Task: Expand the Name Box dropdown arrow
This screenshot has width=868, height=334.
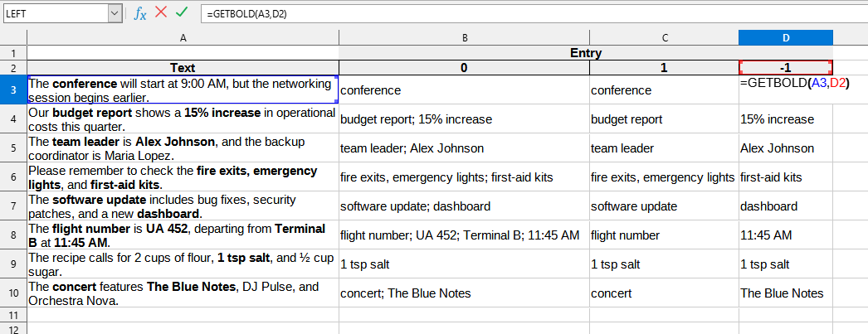Action: (x=115, y=13)
